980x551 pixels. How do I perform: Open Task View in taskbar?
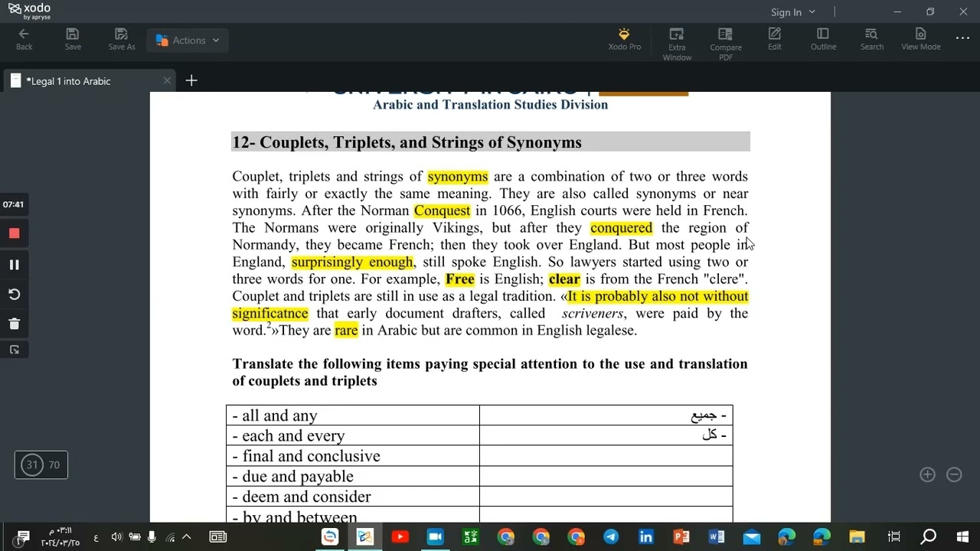(893, 536)
